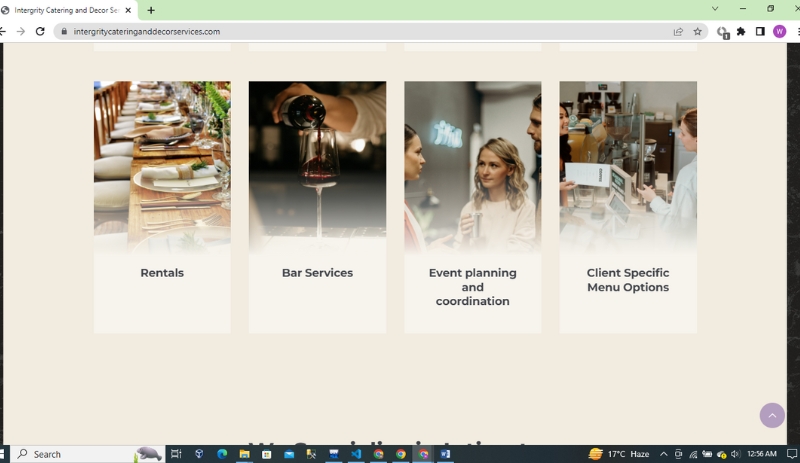
Task: Go forward to next page
Action: [x=20, y=32]
